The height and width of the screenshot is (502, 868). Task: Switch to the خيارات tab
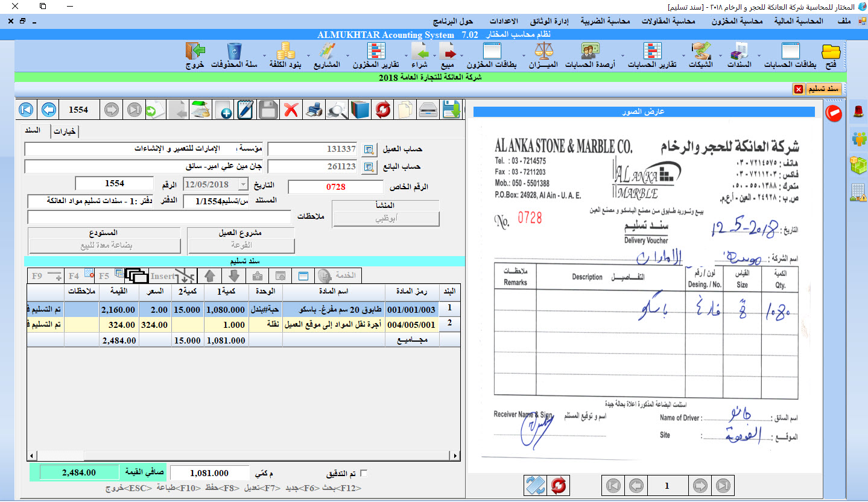[x=65, y=133]
